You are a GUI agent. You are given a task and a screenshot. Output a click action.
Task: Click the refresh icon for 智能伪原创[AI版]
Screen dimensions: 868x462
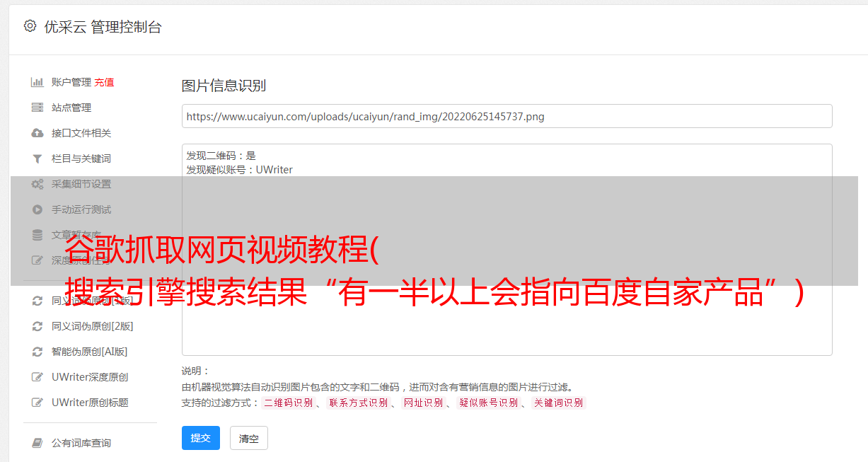pos(37,352)
